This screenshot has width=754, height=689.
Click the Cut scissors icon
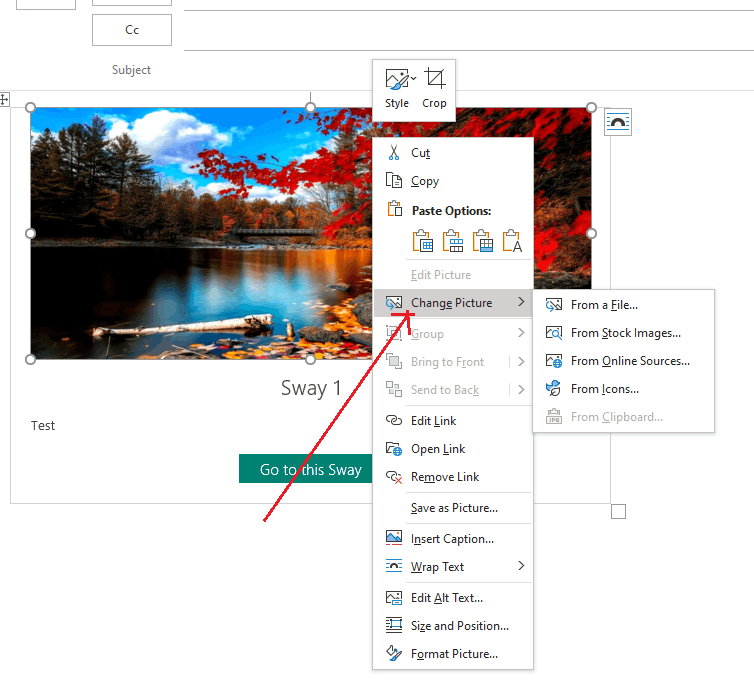point(394,153)
